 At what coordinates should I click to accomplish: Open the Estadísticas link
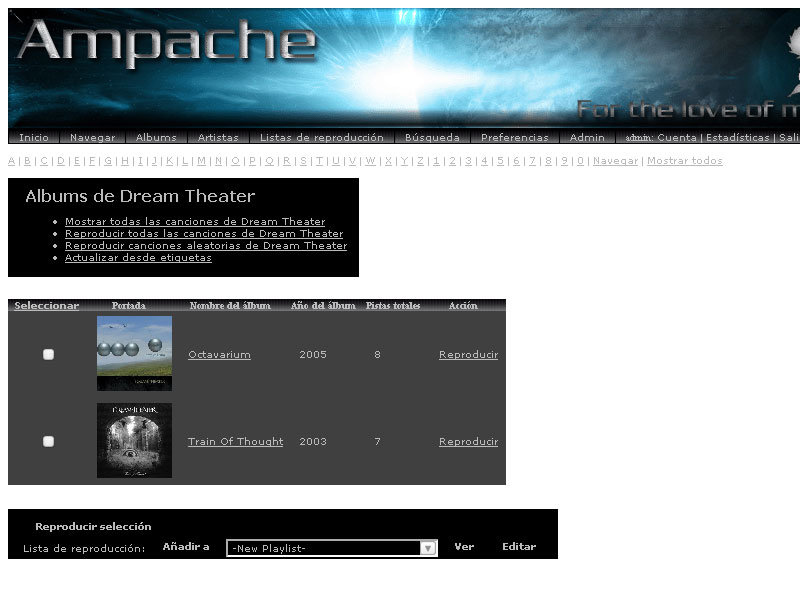[738, 137]
